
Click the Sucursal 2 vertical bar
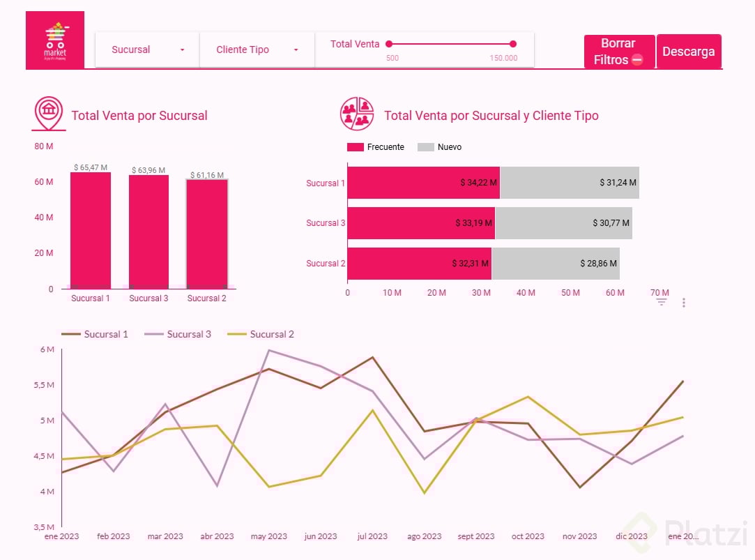click(207, 234)
